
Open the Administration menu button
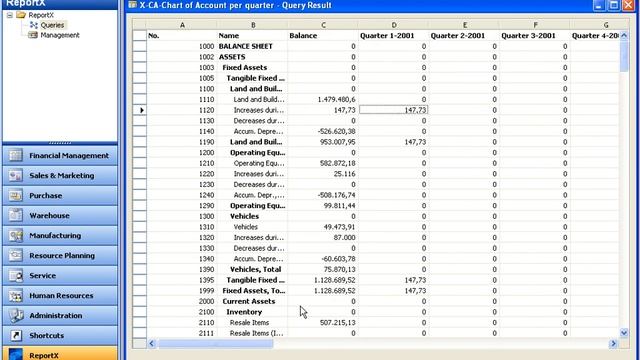tap(60, 316)
